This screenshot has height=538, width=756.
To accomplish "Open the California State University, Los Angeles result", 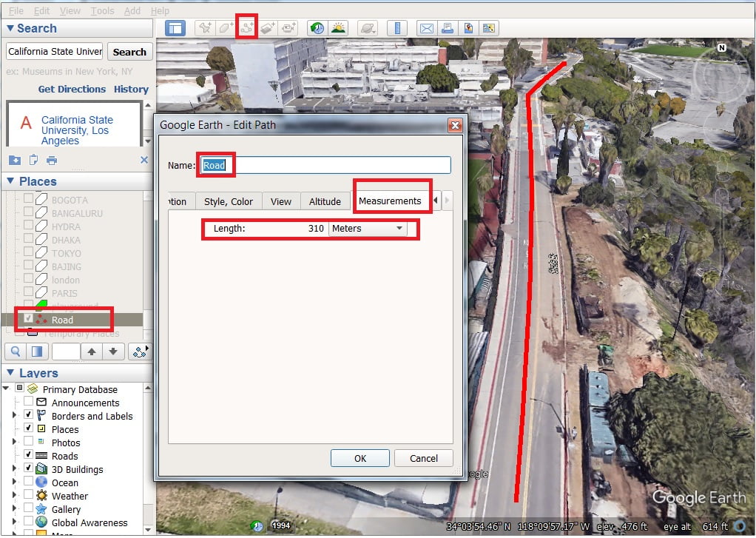I will click(77, 130).
